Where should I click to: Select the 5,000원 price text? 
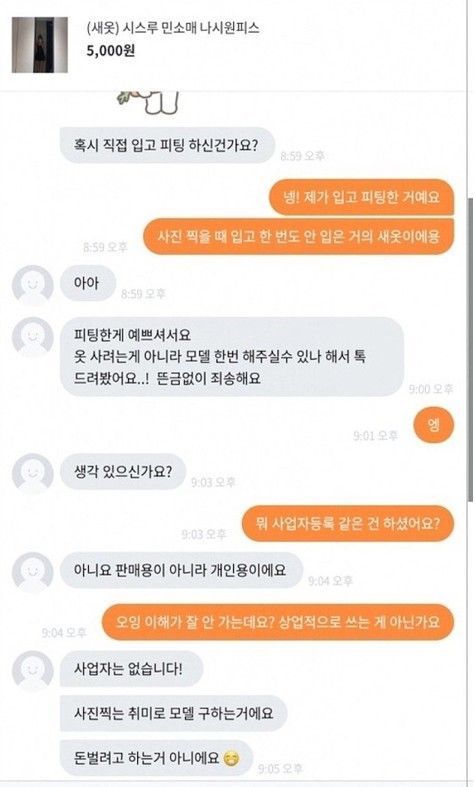point(110,51)
